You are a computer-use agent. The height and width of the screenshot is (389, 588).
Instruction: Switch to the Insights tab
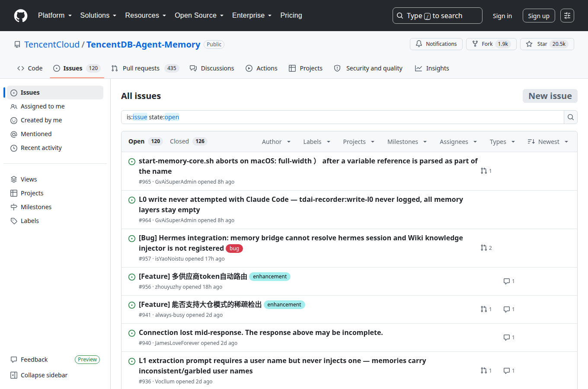tap(432, 68)
